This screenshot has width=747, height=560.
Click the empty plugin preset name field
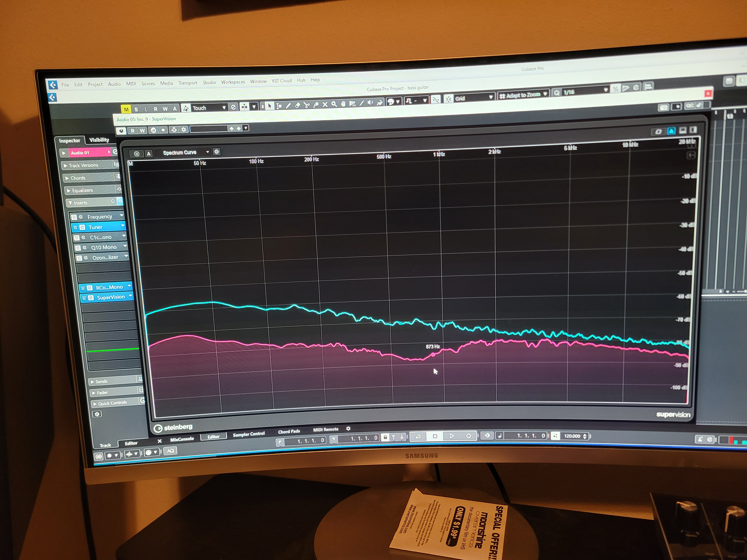click(x=208, y=129)
